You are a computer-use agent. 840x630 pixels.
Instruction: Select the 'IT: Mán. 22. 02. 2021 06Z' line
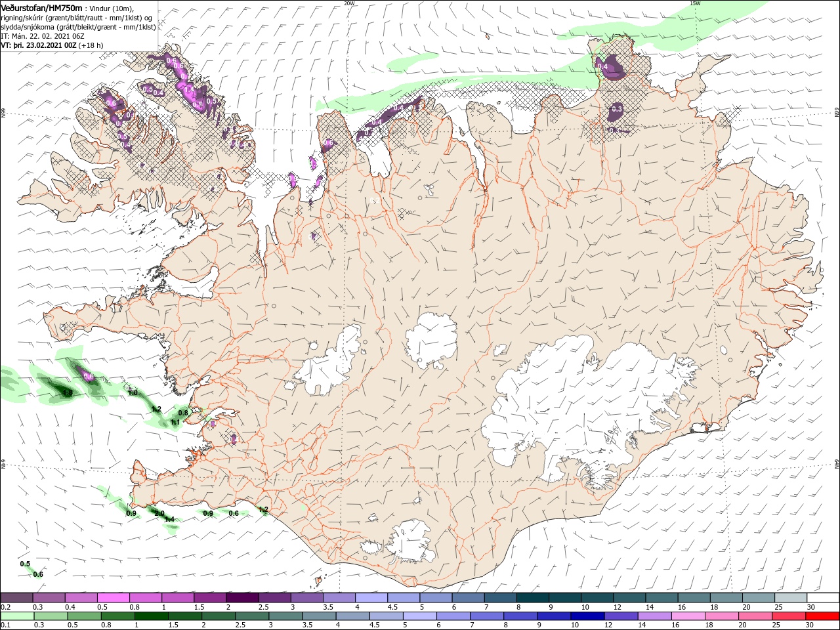[x=43, y=36]
